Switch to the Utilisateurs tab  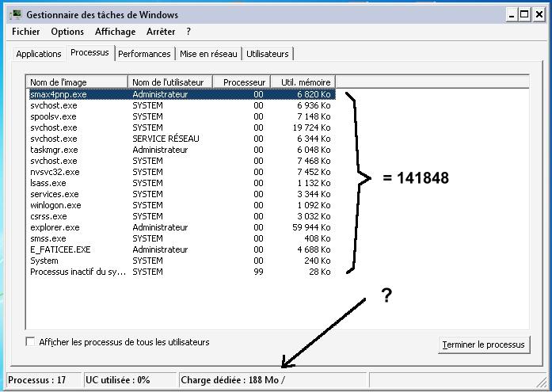click(x=268, y=54)
